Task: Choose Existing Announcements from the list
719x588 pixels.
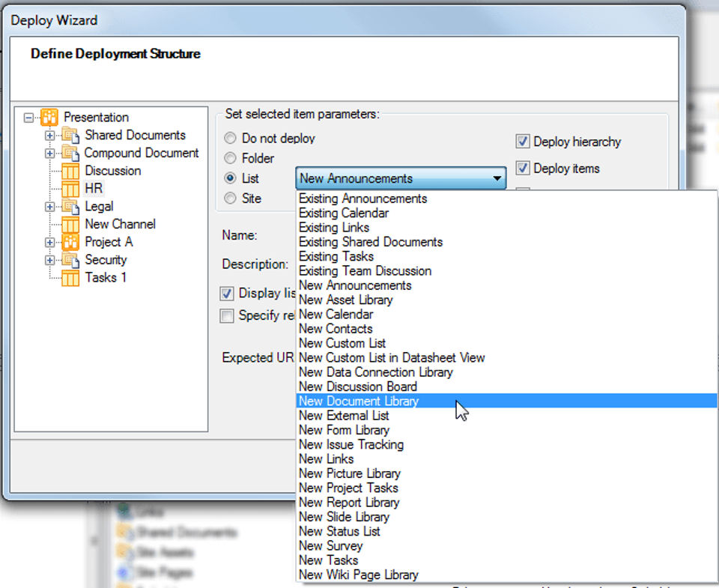Action: point(507,198)
